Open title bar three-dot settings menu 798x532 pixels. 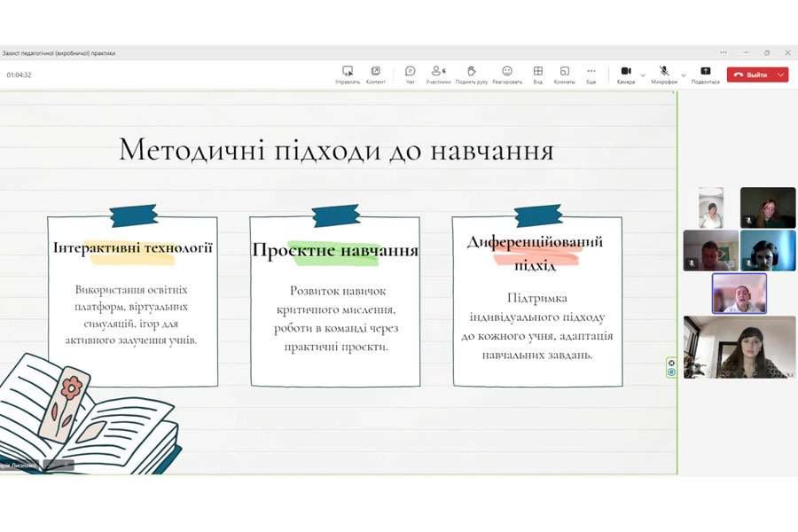[724, 53]
